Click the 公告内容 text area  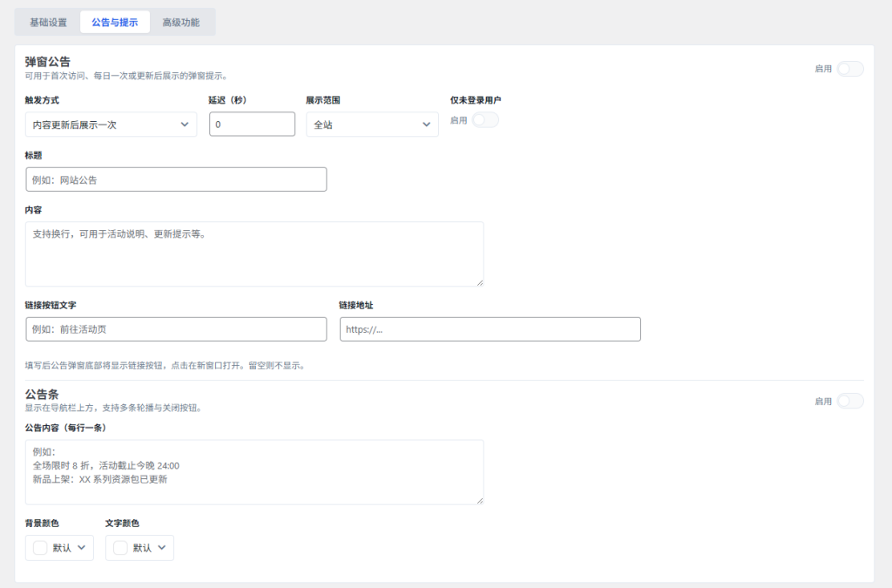click(253, 471)
